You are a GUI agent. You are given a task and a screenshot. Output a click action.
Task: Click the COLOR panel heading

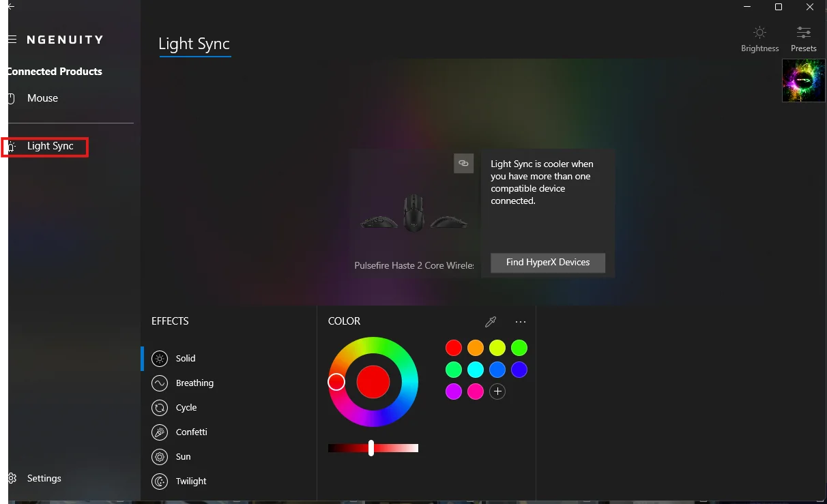[344, 321]
